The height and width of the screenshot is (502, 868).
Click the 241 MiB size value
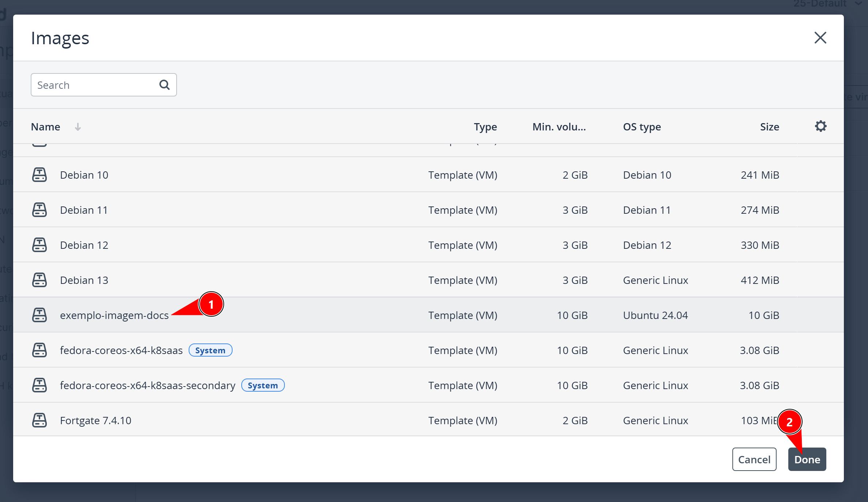(x=760, y=175)
